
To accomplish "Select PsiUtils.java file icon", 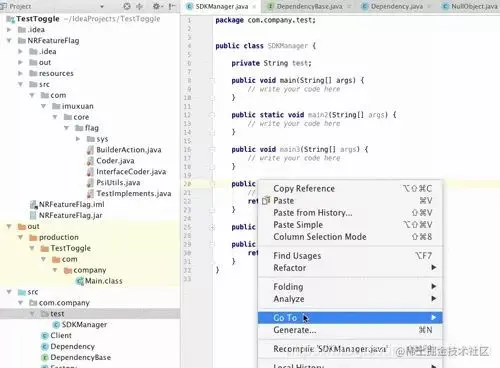I will pyautogui.click(x=90, y=183).
